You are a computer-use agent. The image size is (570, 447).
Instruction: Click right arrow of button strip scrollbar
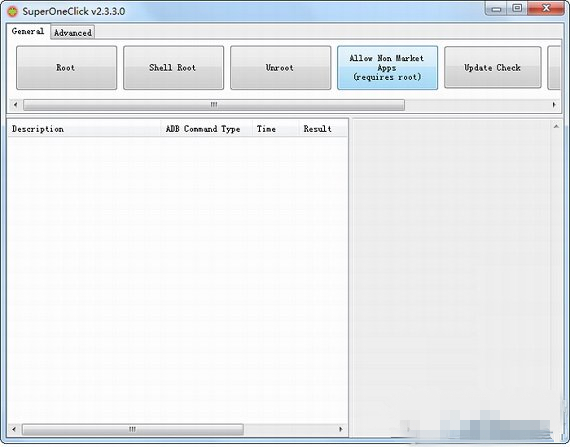554,105
